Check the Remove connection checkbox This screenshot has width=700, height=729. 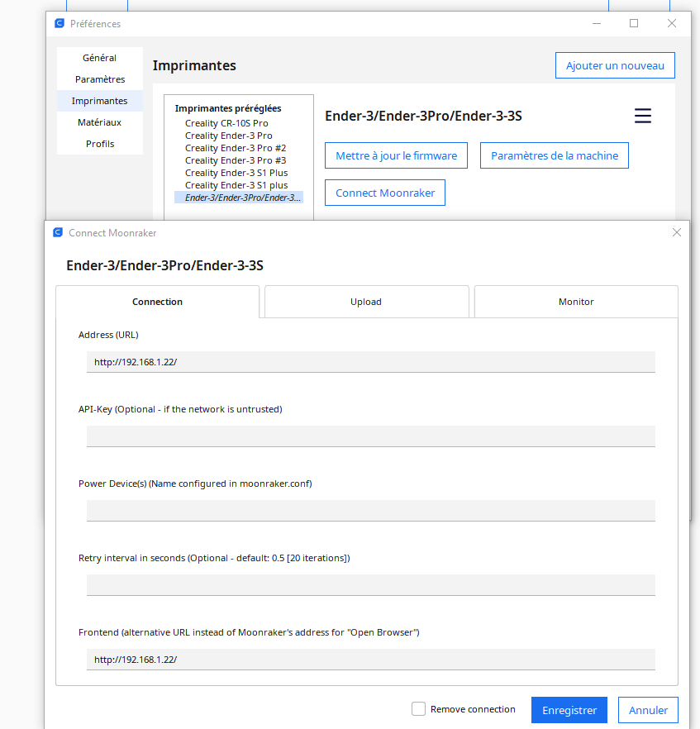coord(418,709)
